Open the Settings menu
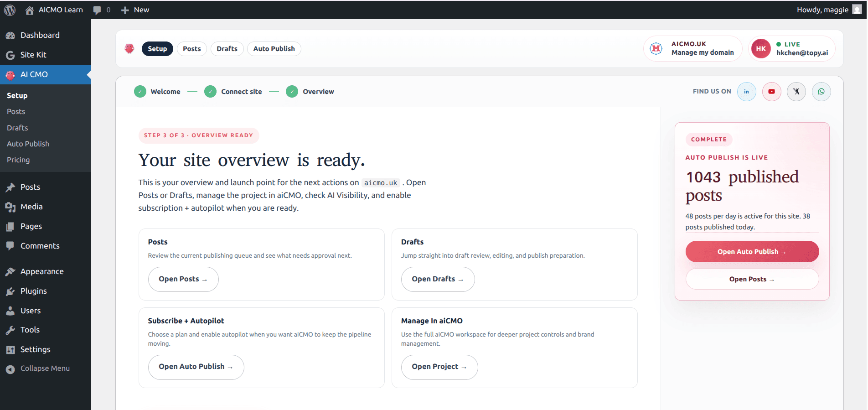868x410 pixels. [x=46, y=349]
